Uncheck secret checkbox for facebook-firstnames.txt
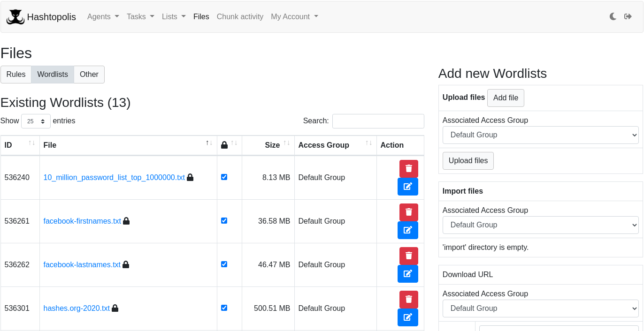 pos(224,221)
